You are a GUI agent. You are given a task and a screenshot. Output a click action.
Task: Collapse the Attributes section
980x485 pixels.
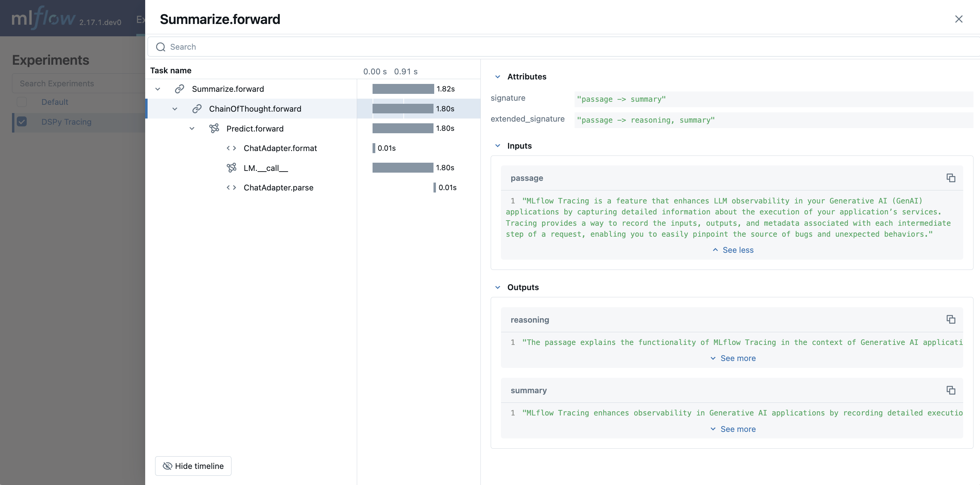pos(497,76)
